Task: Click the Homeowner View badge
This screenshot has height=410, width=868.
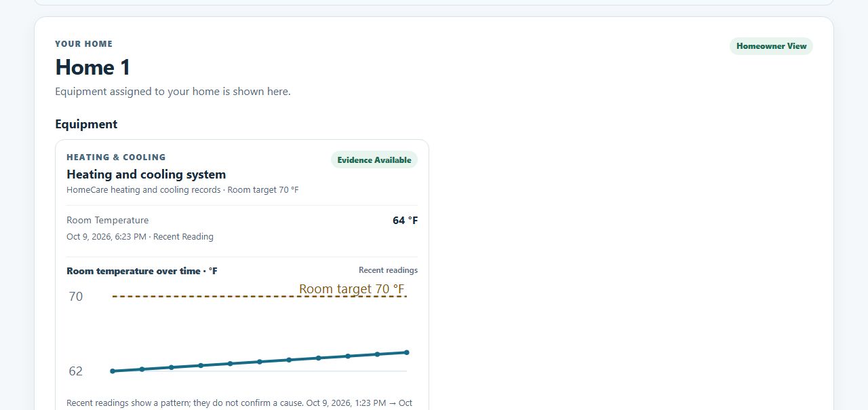Action: 771,46
